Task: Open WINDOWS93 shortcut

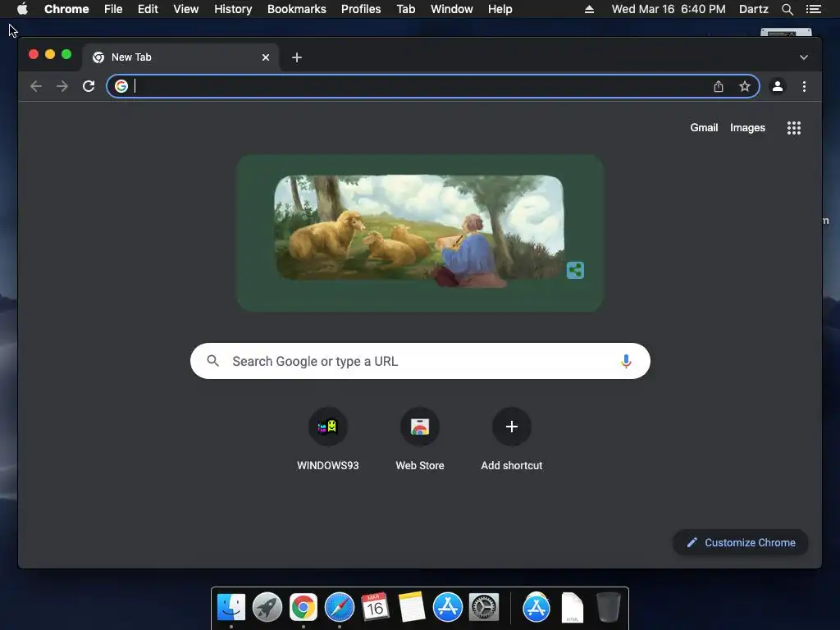Action: click(x=328, y=438)
